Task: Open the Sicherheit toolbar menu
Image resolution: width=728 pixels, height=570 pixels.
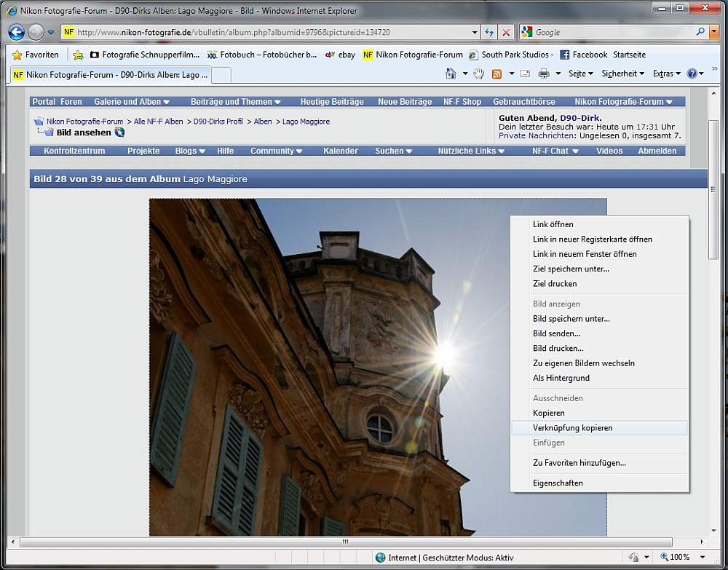Action: click(x=623, y=74)
